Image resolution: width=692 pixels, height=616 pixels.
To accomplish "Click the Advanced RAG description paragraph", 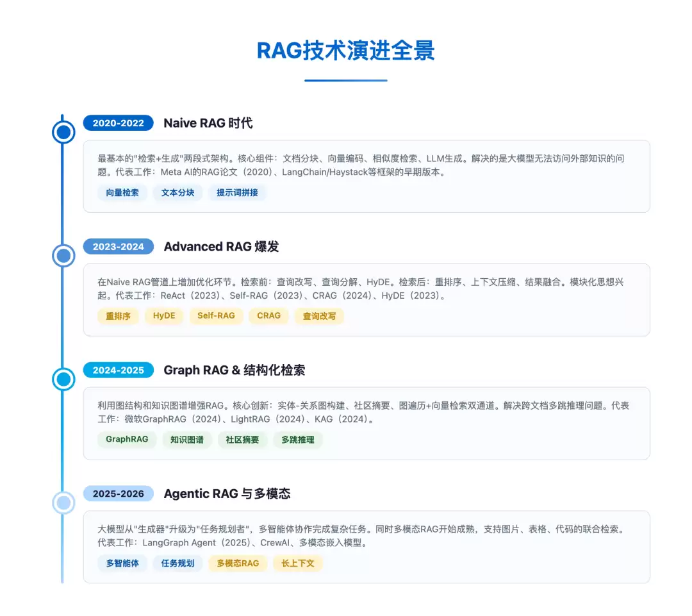I will 361,289.
